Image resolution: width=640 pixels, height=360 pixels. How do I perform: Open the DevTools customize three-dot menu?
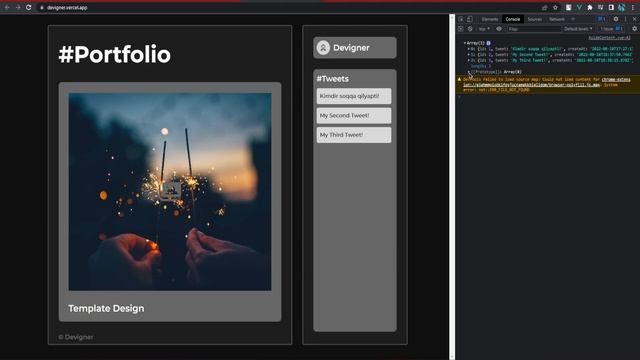point(625,19)
